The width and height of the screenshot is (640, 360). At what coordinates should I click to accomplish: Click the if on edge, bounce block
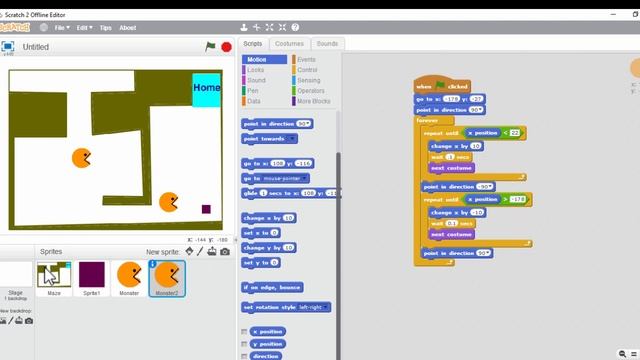[x=272, y=287]
